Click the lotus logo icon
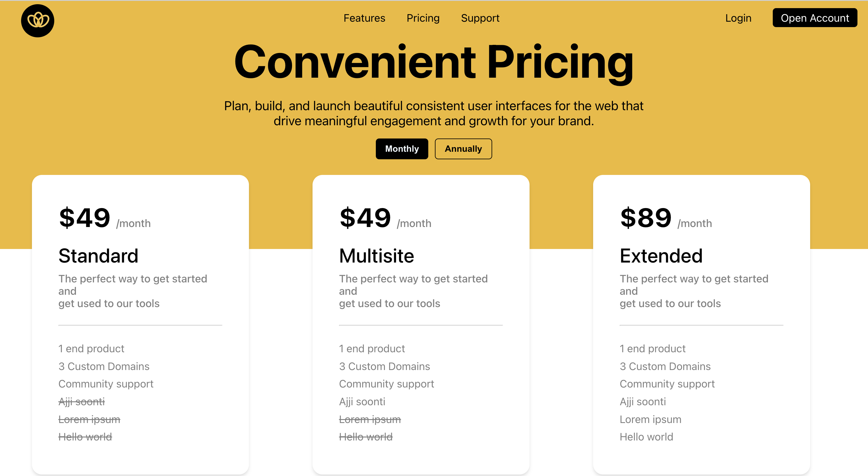Viewport: 868px width, 476px height. coord(38,20)
